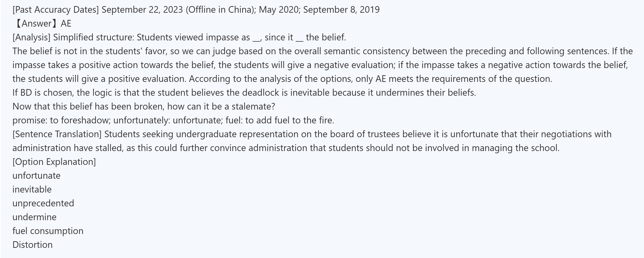
Task: Click the Analysis simplified structure line
Action: pyautogui.click(x=179, y=37)
